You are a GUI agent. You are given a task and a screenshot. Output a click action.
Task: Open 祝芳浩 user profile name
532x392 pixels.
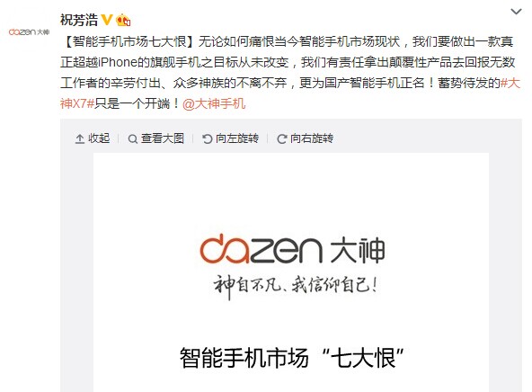click(x=79, y=20)
